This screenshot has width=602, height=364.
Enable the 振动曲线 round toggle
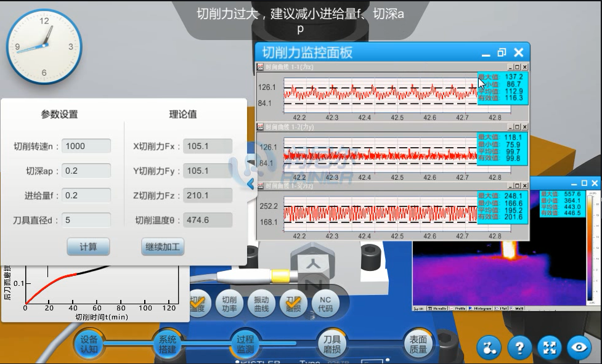tap(261, 304)
